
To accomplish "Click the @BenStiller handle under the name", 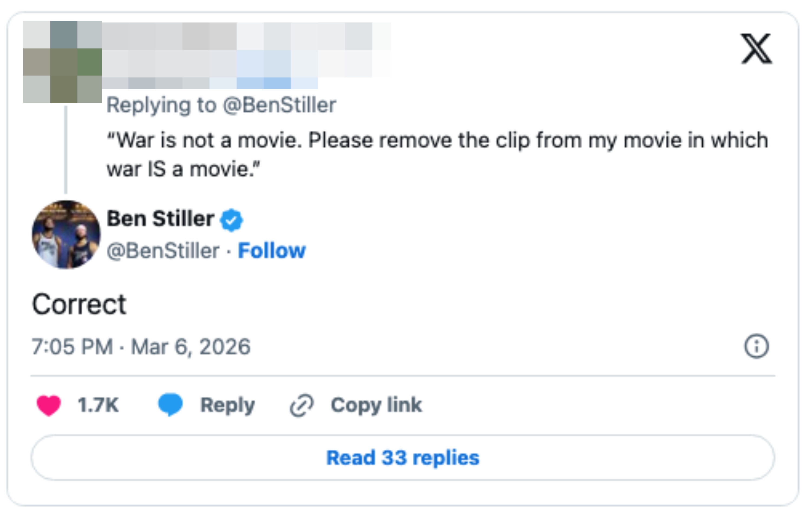I will click(x=163, y=251).
